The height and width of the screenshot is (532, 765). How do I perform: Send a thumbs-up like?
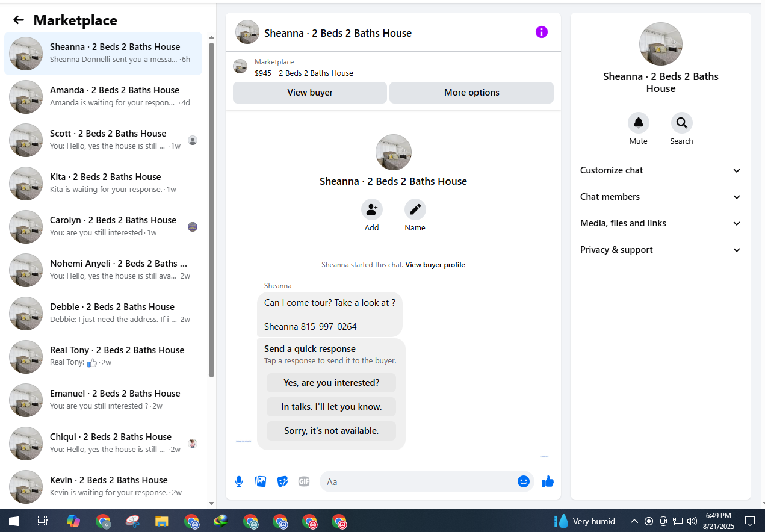click(548, 481)
